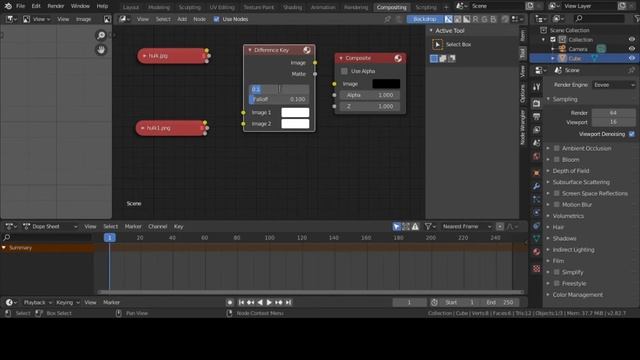Image resolution: width=640 pixels, height=360 pixels.
Task: Click the Image 2 white color swatch
Action: (295, 124)
